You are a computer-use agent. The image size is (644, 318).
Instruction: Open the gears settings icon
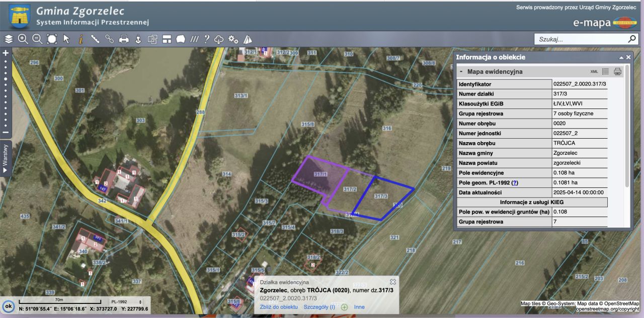click(233, 39)
